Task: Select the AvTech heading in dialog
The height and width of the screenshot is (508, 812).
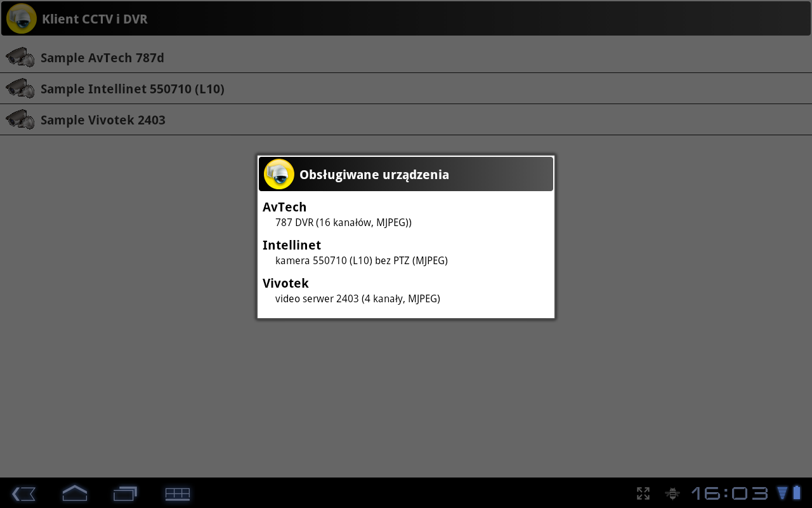Action: tap(284, 207)
